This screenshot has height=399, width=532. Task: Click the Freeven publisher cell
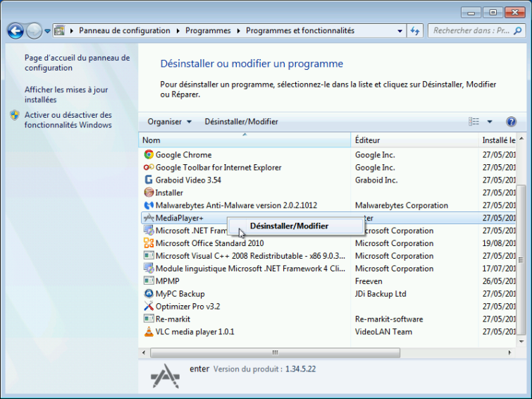click(x=369, y=281)
